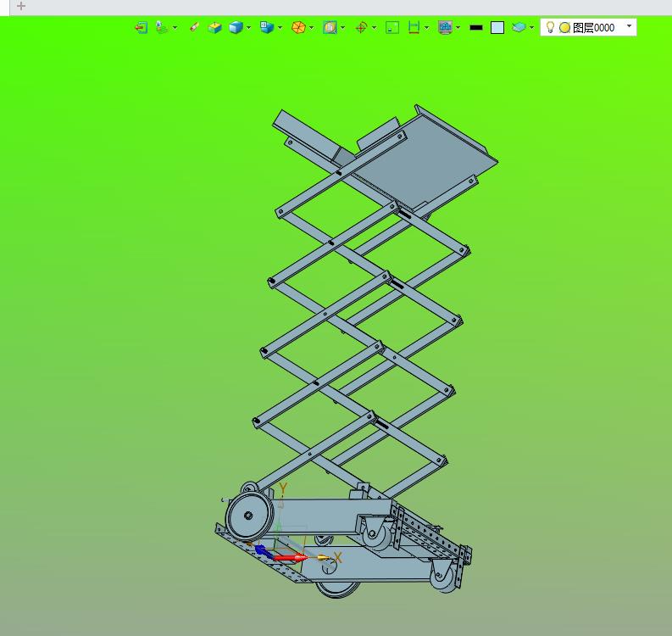Click the view orientation cube icon
The height and width of the screenshot is (636, 672).
(x=267, y=27)
